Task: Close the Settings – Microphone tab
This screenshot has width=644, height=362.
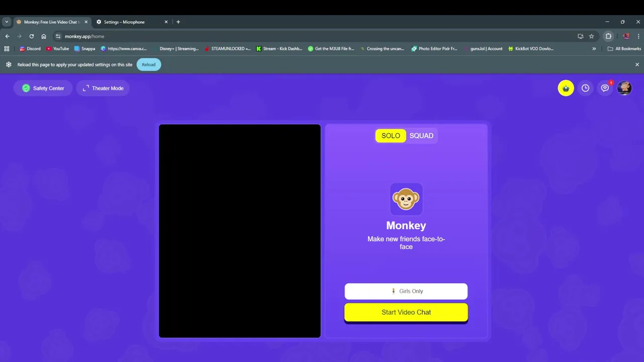Action: point(166,22)
